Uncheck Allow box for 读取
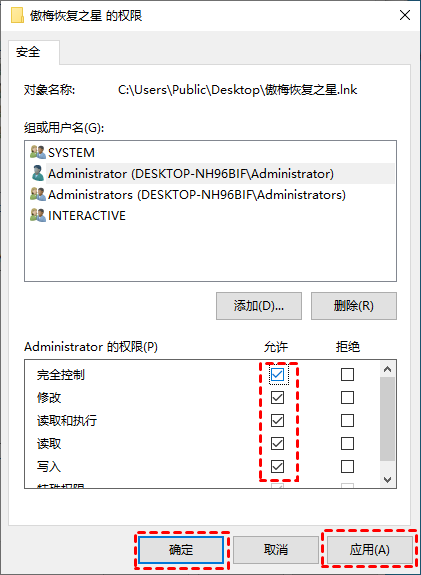This screenshot has height=575, width=421. point(277,444)
